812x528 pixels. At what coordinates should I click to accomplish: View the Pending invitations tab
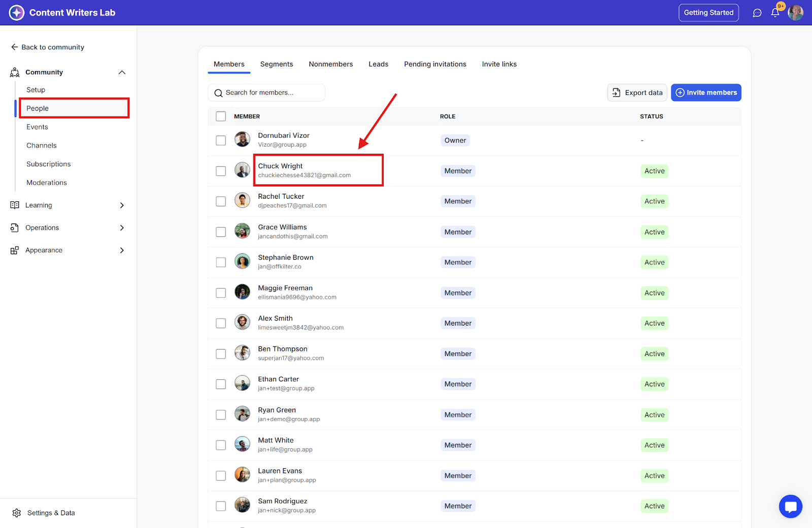435,64
